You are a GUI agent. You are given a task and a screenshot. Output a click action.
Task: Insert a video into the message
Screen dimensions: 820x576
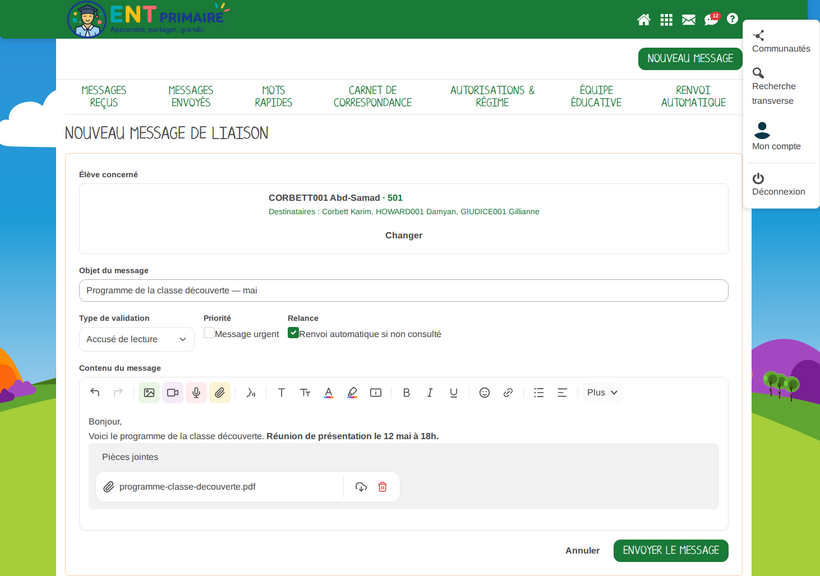click(x=173, y=392)
